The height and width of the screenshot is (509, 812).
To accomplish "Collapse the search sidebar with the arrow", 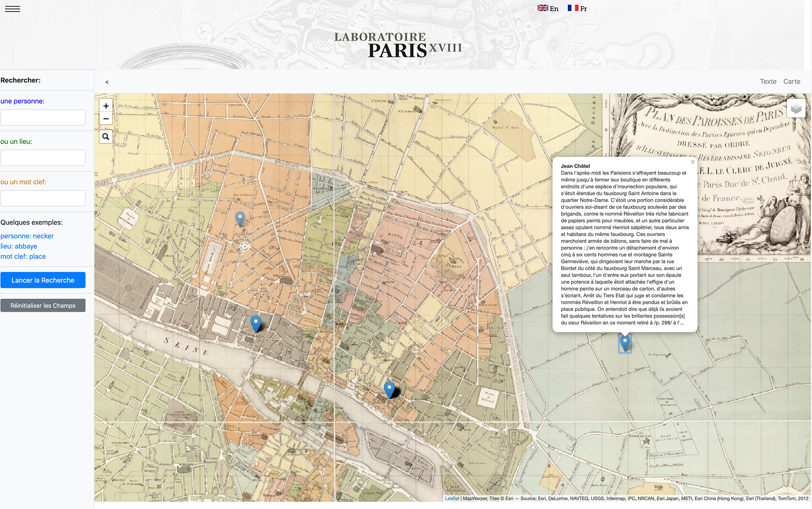I will pyautogui.click(x=107, y=82).
